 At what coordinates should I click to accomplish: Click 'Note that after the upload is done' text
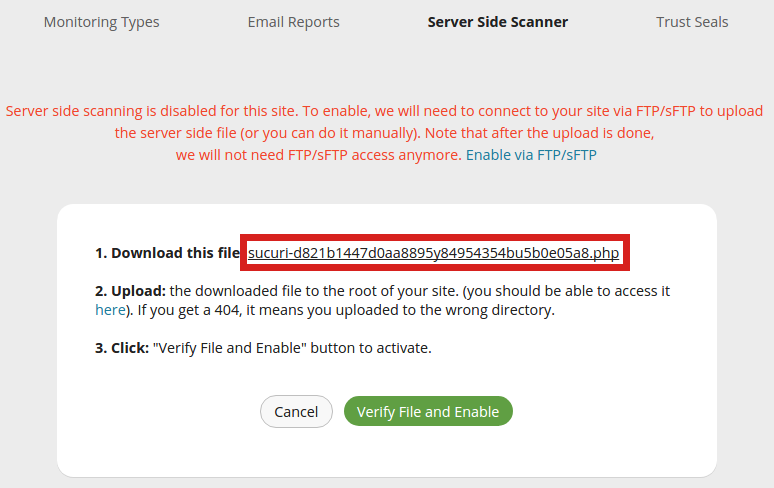pyautogui.click(x=541, y=132)
